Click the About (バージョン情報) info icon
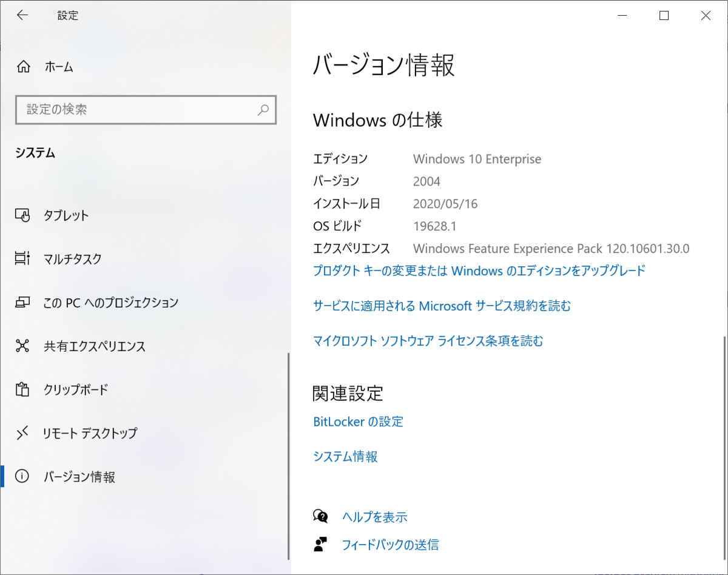This screenshot has height=575, width=728. (22, 477)
